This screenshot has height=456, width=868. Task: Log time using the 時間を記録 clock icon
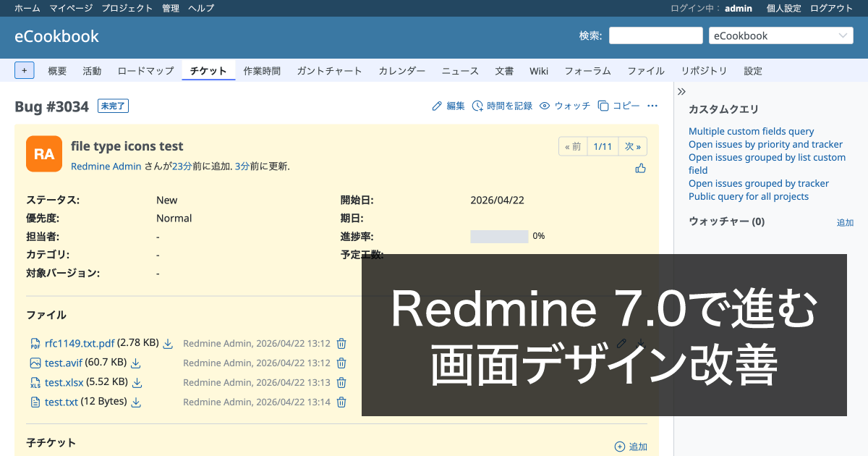[x=477, y=105]
